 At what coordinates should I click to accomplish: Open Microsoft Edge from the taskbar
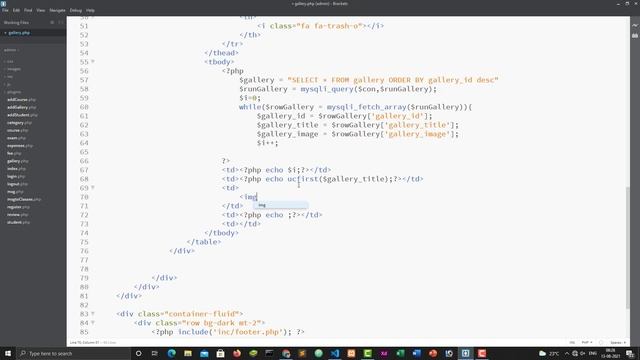171,353
